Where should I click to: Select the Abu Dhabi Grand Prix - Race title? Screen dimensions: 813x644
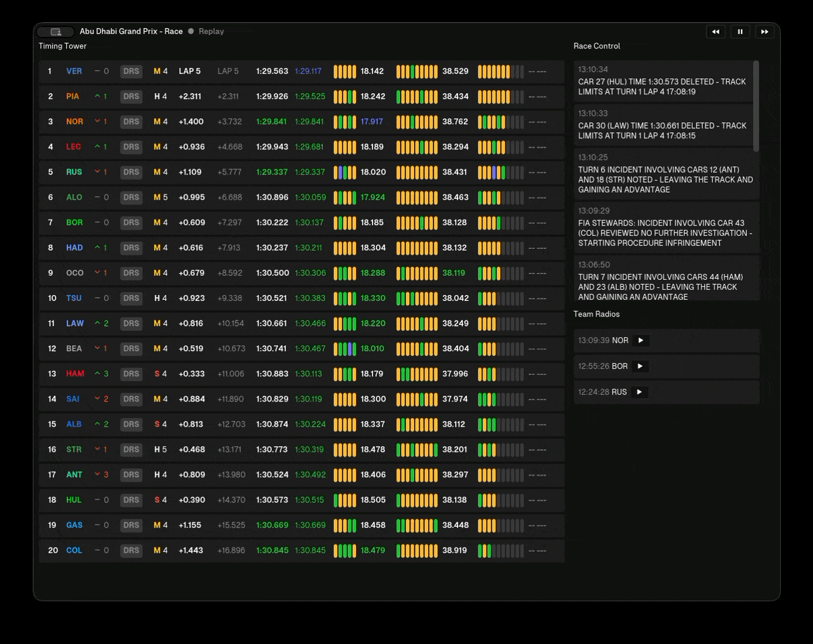131,32
